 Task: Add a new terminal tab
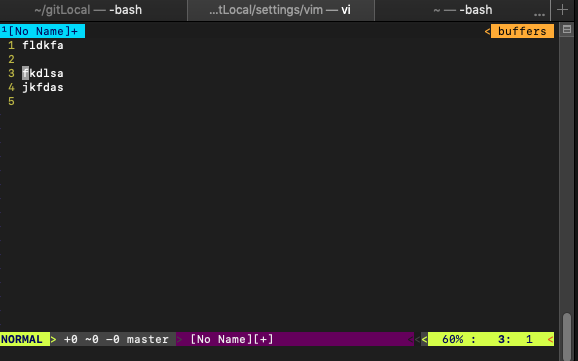point(563,10)
